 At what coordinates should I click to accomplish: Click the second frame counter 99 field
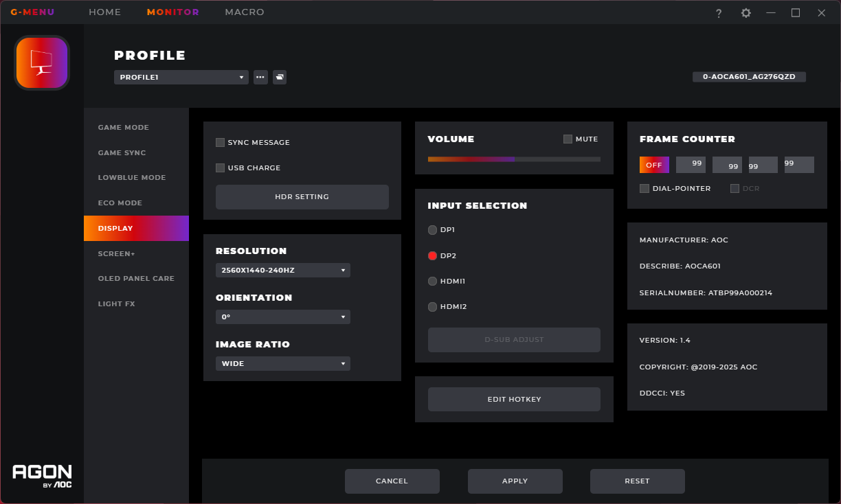727,165
